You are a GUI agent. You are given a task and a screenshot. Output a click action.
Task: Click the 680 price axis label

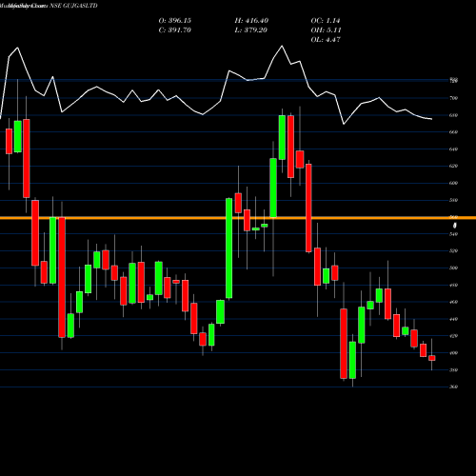point(454,115)
